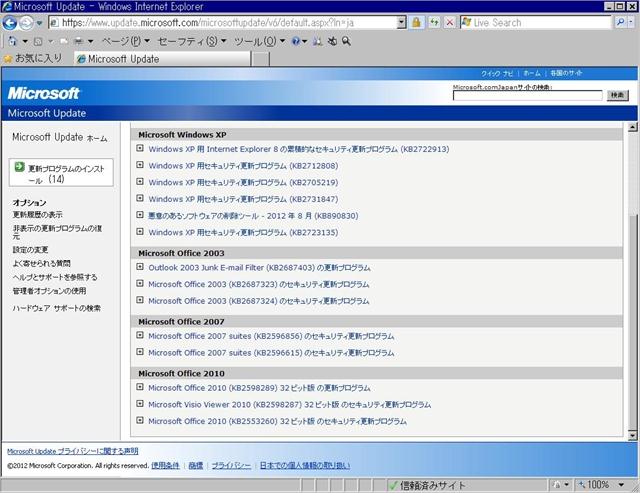Image resolution: width=640 pixels, height=493 pixels.
Task: Click the blue Help question mark icon
Action: point(296,41)
